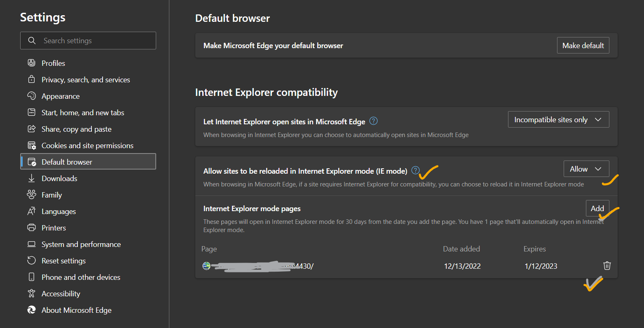Open the Incompatible sites only dropdown
Screen dimensions: 644x328
[558, 119]
